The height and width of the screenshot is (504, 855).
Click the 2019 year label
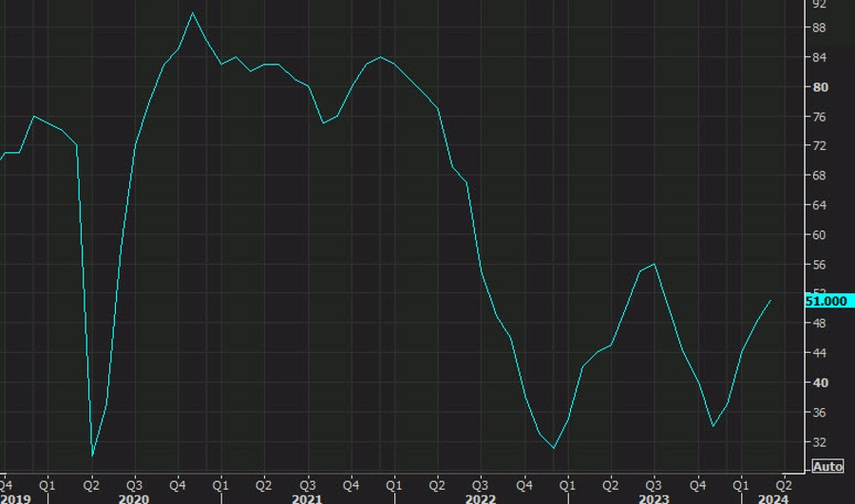(15, 499)
